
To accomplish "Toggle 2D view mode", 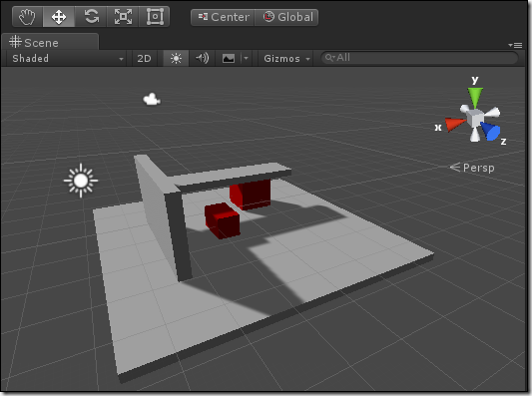I will tap(144, 58).
